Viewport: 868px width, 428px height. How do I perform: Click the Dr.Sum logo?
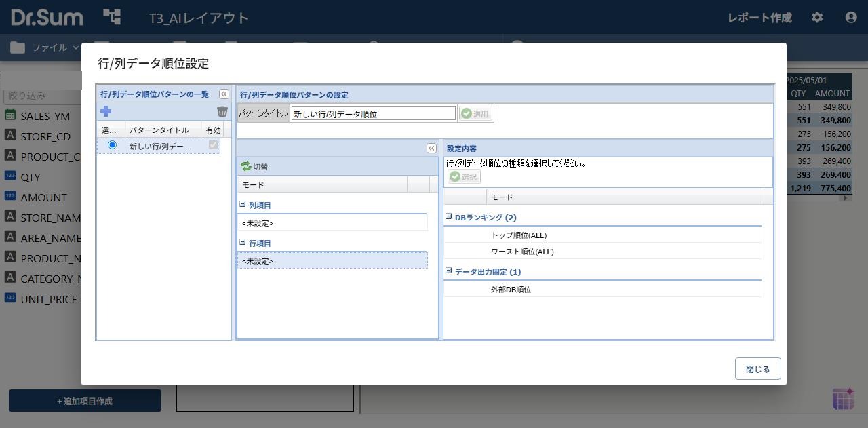tap(47, 17)
